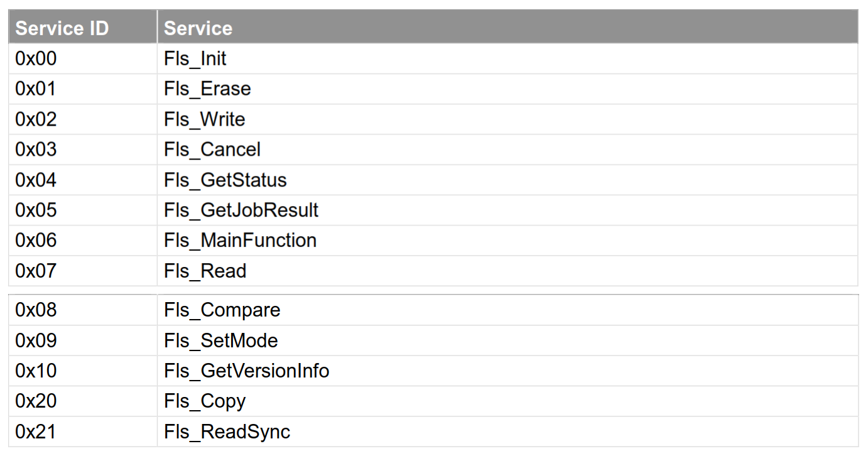
Task: Click Fls_GetVersionInfo in the table
Action: tap(247, 371)
